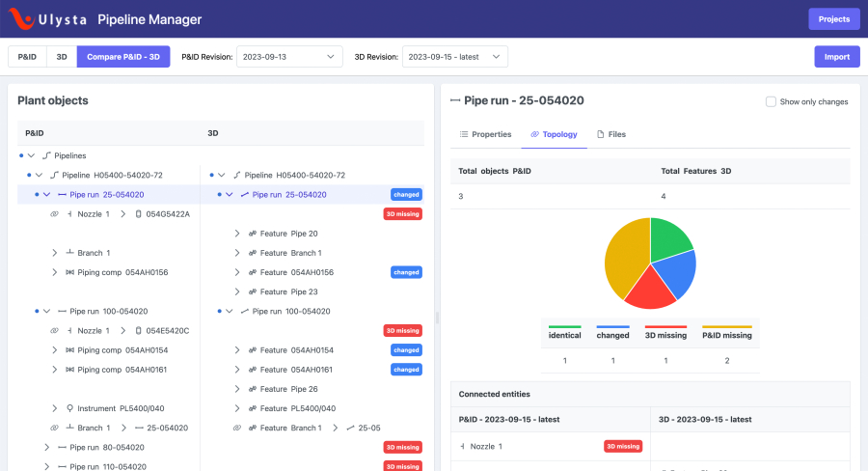Click the Feature Pipe 20 icon

click(252, 234)
